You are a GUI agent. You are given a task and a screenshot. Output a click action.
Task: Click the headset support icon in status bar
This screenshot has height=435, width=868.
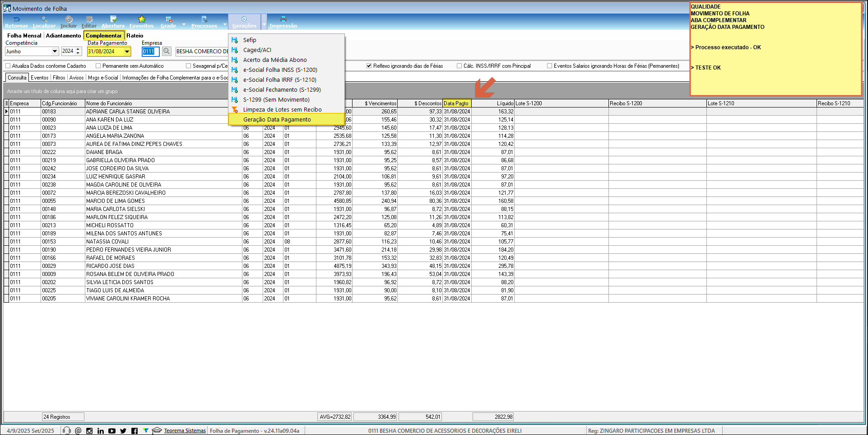point(67,430)
